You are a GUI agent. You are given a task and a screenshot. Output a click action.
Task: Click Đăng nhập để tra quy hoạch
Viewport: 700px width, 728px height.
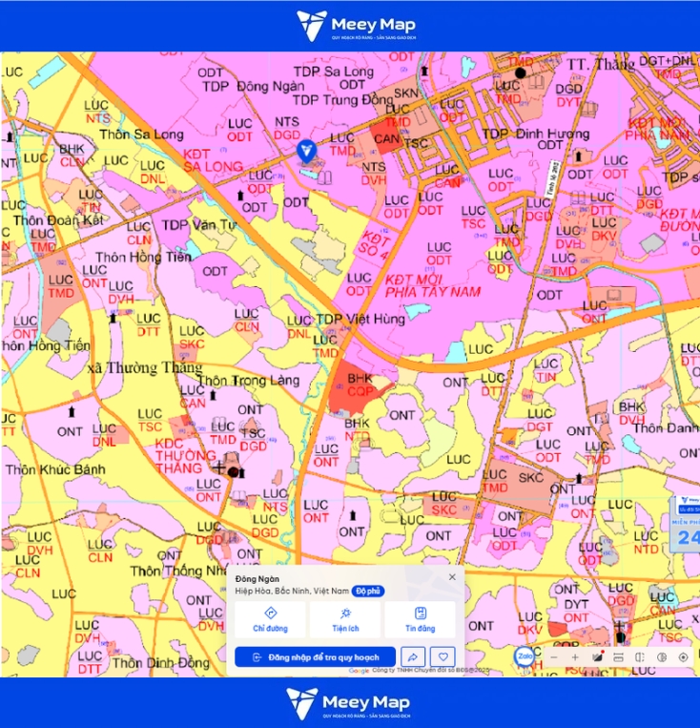[315, 657]
